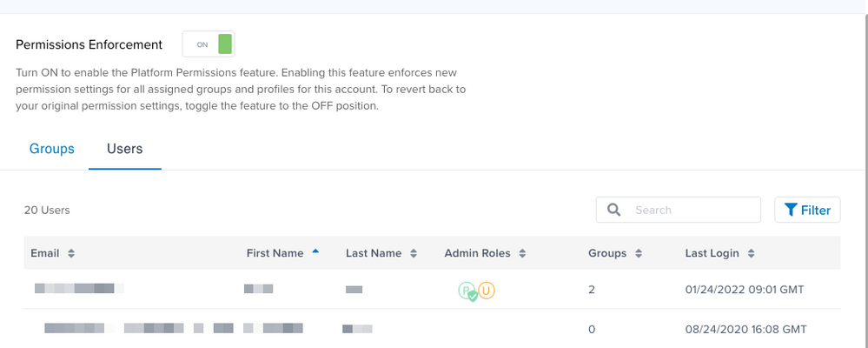Click the funnel icon on Filter button

[x=791, y=210]
